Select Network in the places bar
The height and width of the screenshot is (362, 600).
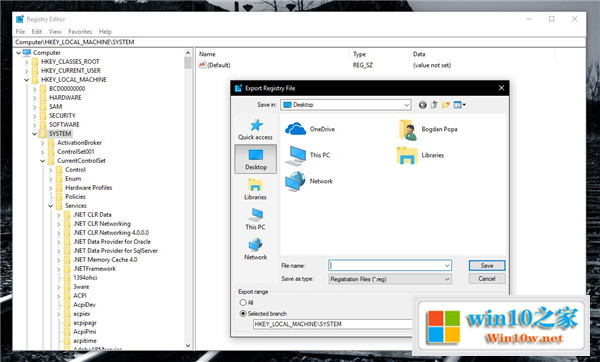click(255, 249)
